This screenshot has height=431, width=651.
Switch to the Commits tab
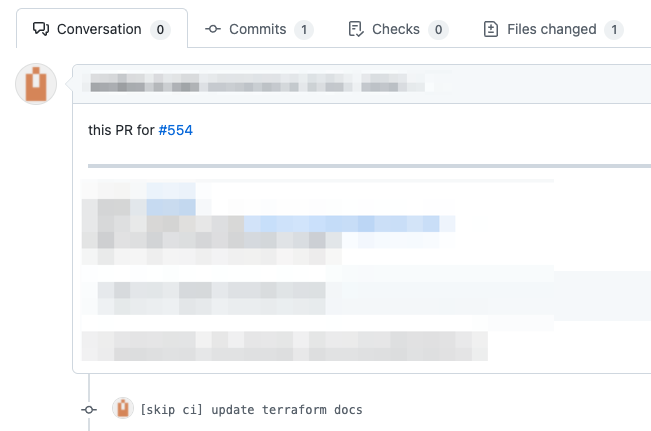click(x=259, y=29)
